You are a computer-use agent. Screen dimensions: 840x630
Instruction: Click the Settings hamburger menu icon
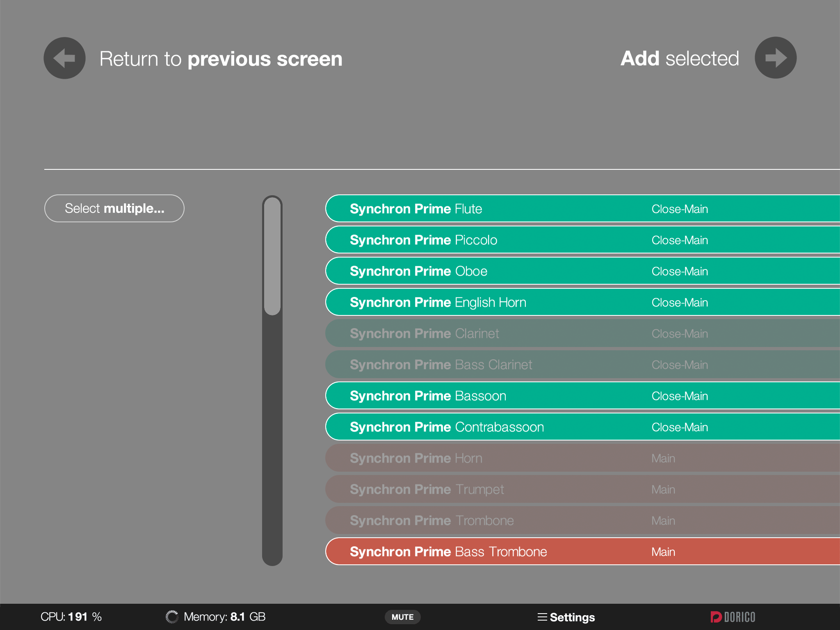tap(542, 617)
